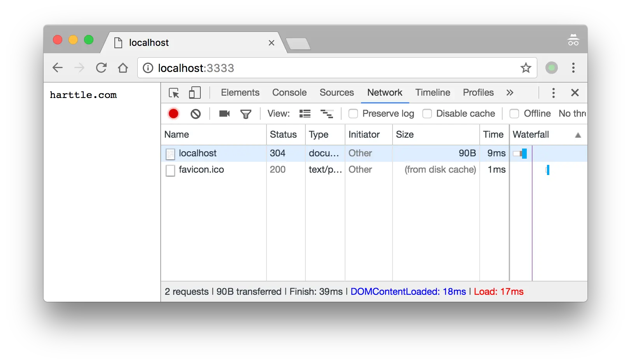Enable Offline network mode
631x364 pixels.
pos(514,114)
